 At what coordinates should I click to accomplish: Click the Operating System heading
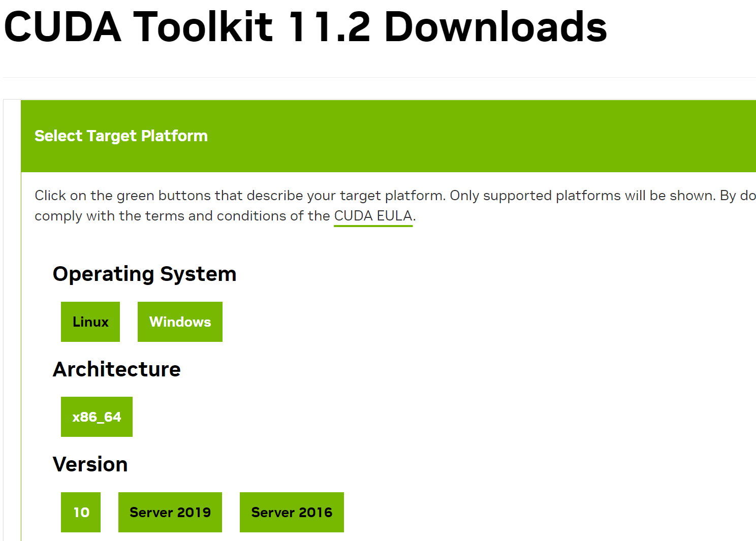tap(145, 274)
